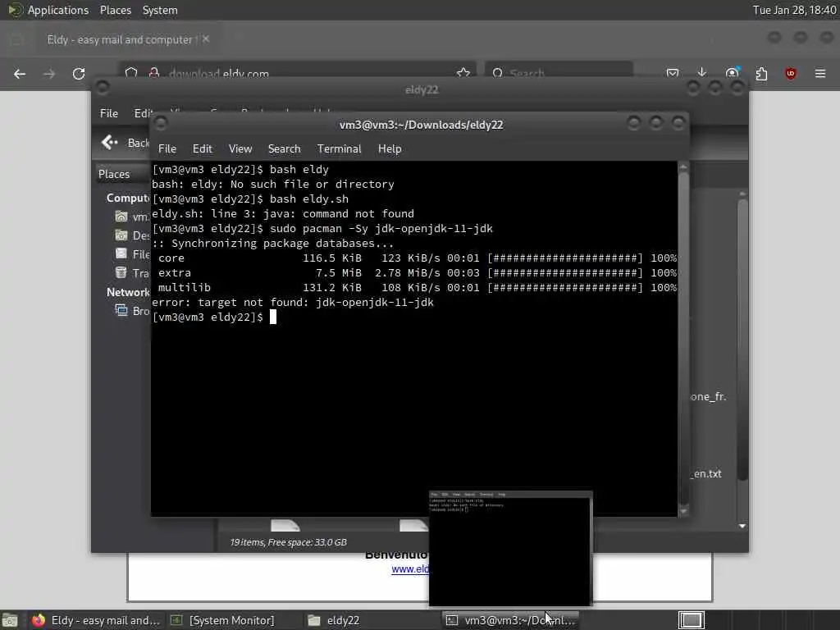Open the Terminal menu in terminal window

tap(339, 149)
